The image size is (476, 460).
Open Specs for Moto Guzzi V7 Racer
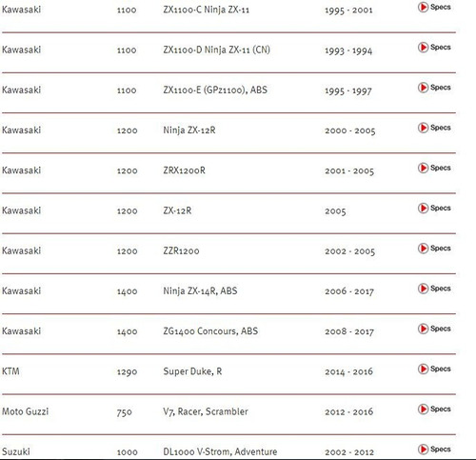point(434,409)
